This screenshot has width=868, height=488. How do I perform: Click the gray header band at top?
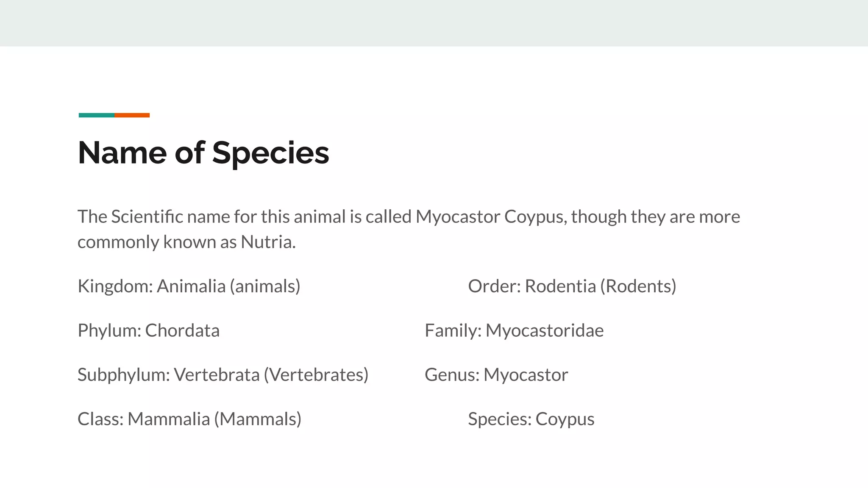[x=434, y=23]
